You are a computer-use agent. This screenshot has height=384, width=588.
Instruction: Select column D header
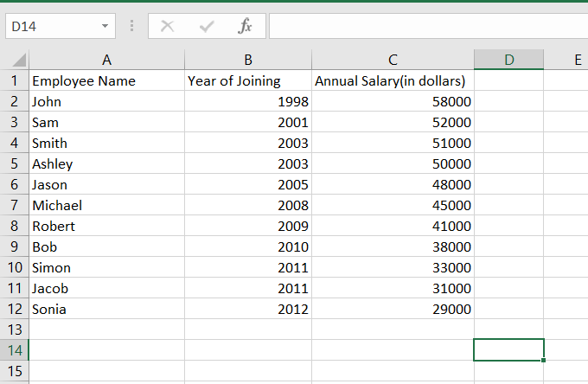coord(508,60)
